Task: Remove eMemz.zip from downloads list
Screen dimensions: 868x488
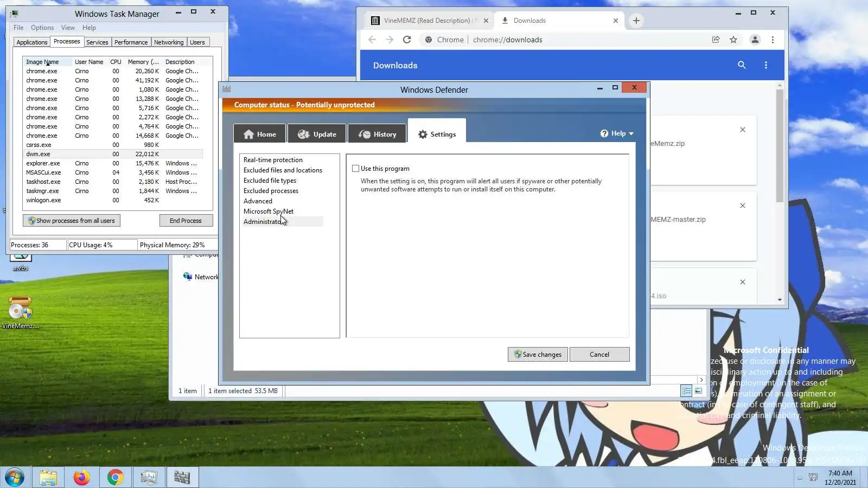Action: pyautogui.click(x=743, y=130)
